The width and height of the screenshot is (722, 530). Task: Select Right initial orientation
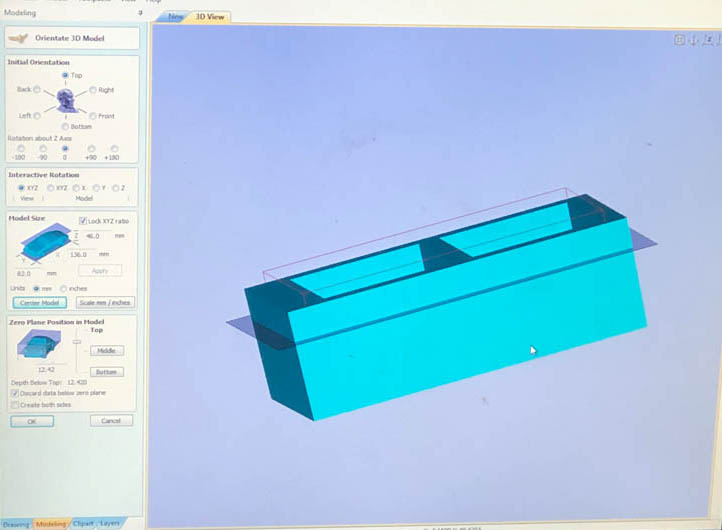[93, 90]
